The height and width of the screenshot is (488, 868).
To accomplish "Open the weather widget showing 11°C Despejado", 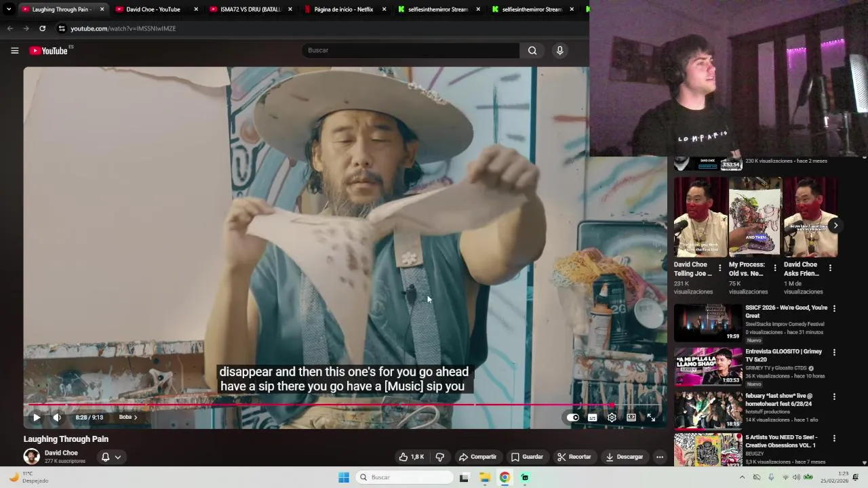I will pyautogui.click(x=28, y=477).
